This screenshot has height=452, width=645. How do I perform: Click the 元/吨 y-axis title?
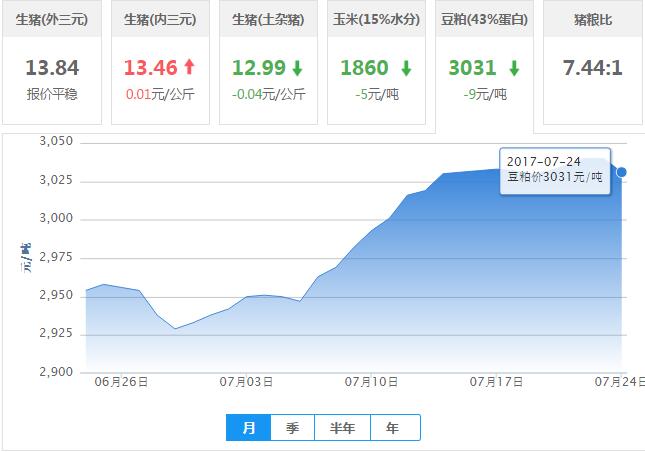[26, 258]
